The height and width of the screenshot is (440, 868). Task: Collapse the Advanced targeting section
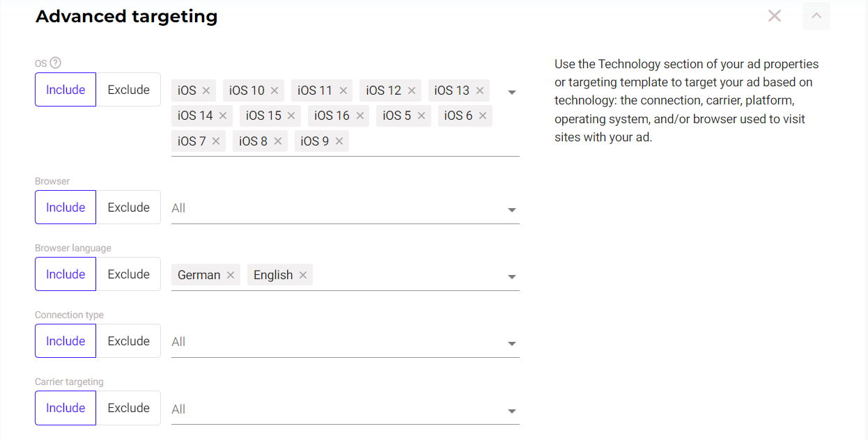pos(816,15)
